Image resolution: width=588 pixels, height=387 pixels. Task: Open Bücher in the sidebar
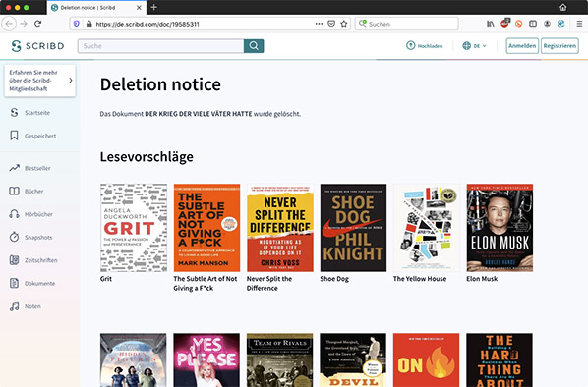point(27,192)
